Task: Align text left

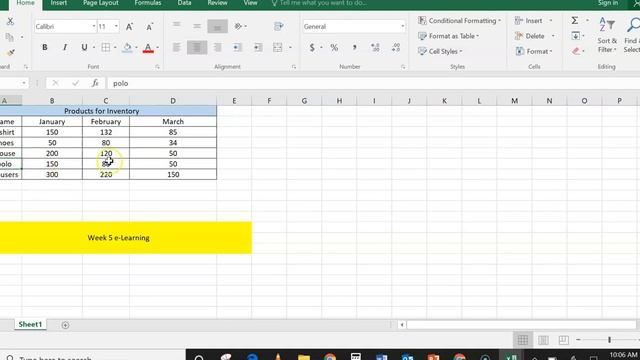Action: click(176, 48)
